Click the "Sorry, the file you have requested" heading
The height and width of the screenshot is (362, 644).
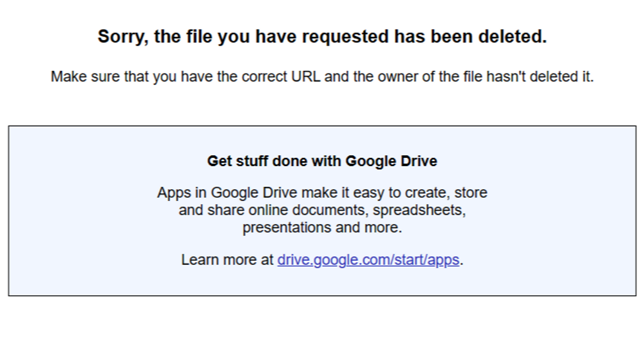point(322,37)
